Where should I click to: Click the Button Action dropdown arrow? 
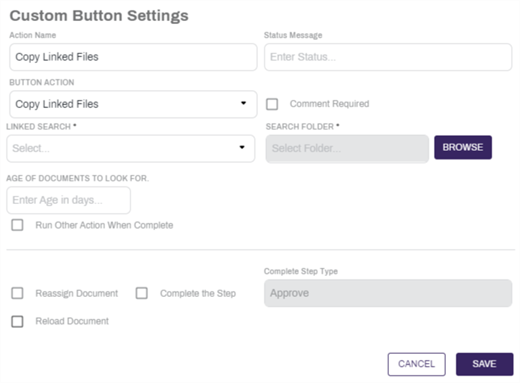[244, 103]
